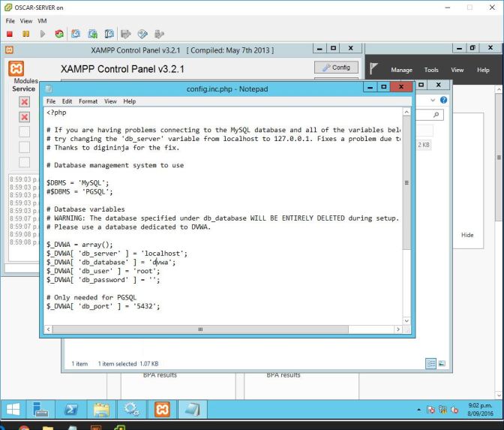This screenshot has width=504, height=430.
Task: Restart the guest with the red-green reset icon
Action: [59, 34]
